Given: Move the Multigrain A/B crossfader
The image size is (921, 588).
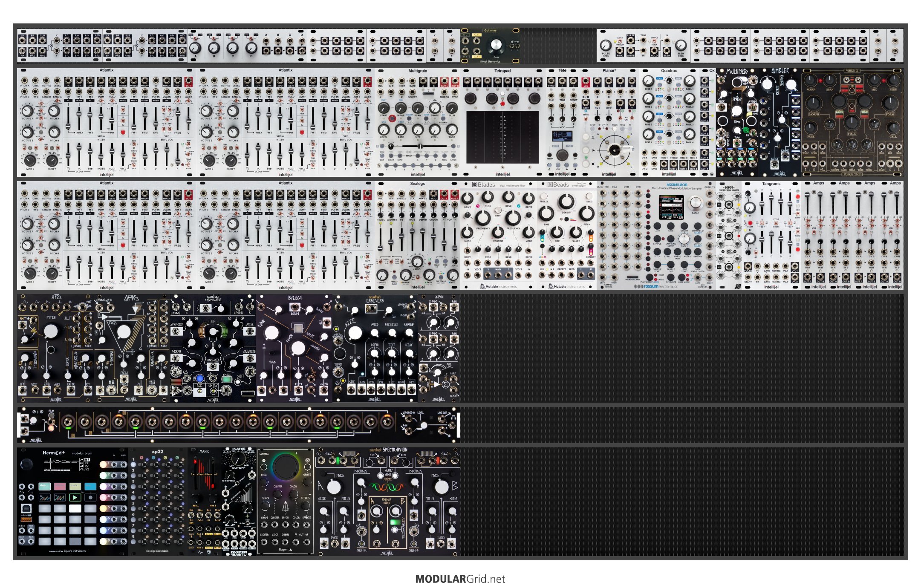Looking at the screenshot, I should click(420, 147).
